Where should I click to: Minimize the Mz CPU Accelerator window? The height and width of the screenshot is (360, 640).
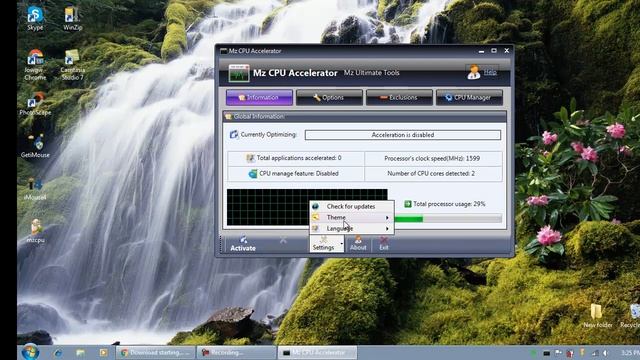481,51
